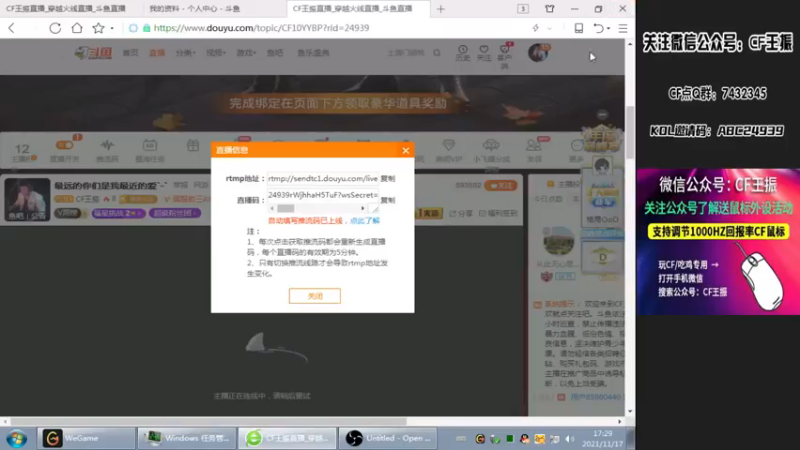Viewport: 800px width, 450px height.
Task: Click the browser back arrow
Action: pyautogui.click(x=12, y=28)
